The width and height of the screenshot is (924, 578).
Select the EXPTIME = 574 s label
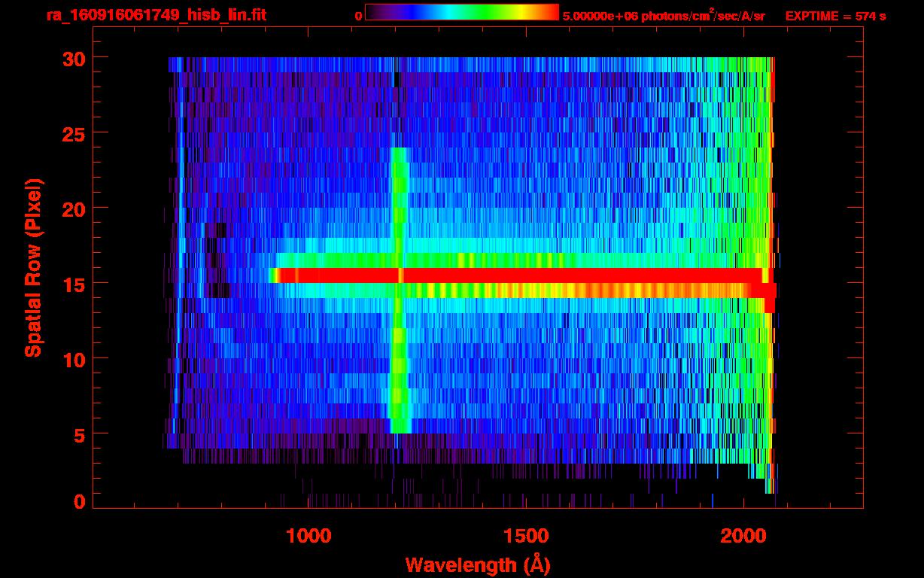(x=835, y=16)
